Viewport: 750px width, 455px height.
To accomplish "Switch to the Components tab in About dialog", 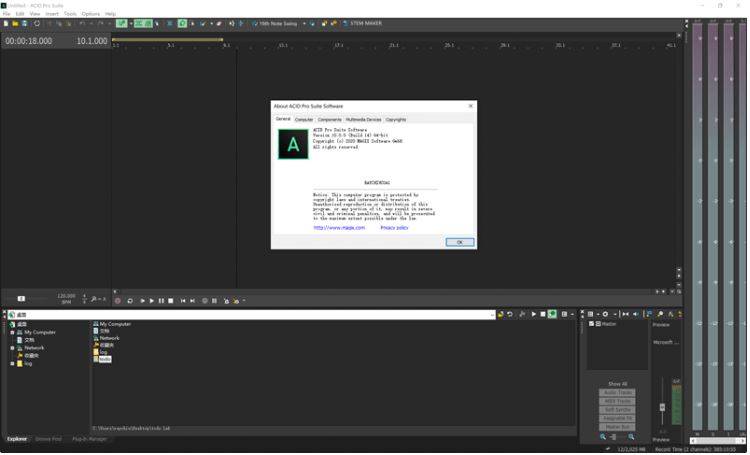I will [x=329, y=119].
